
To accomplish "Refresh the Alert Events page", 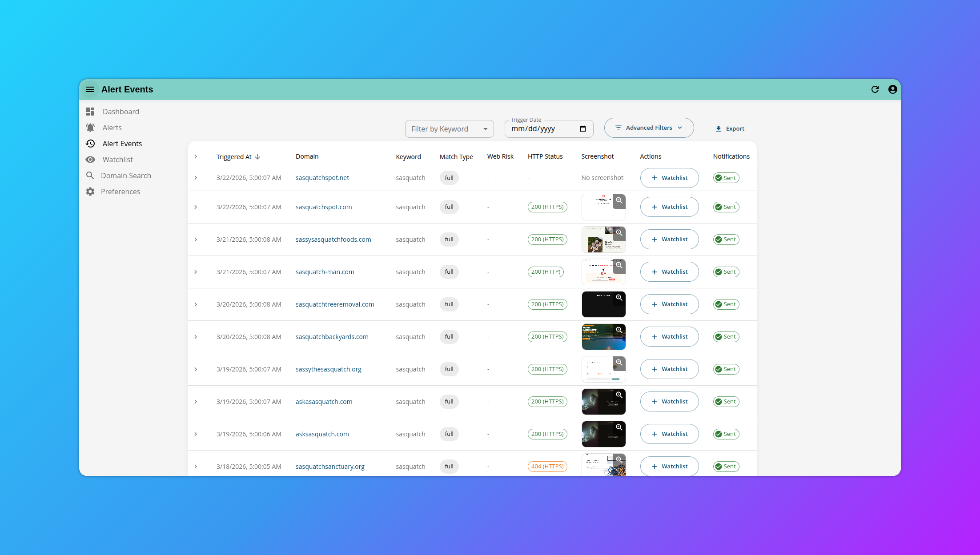I will pos(875,89).
